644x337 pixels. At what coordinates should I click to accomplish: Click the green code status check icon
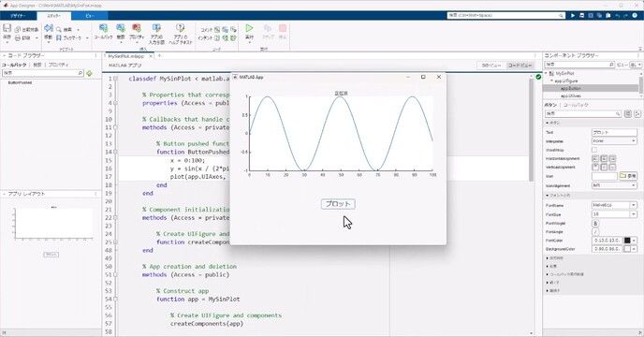tap(538, 77)
